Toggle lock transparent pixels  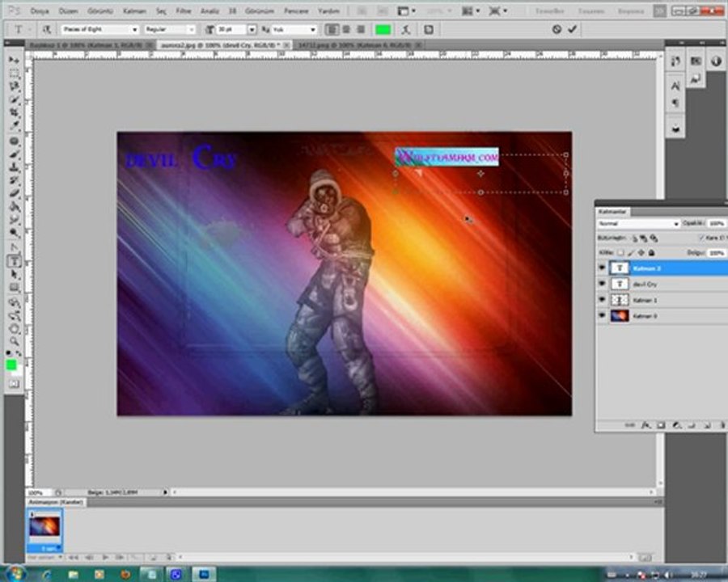[620, 252]
